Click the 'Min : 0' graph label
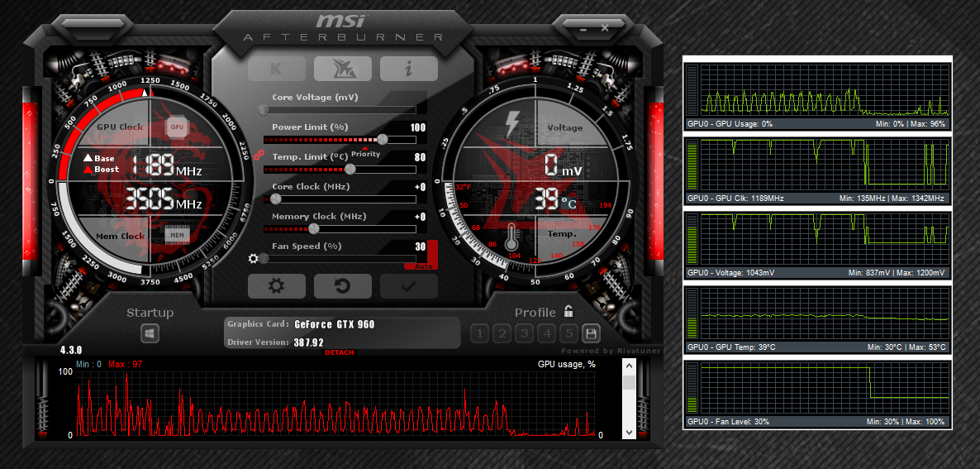Image resolution: width=980 pixels, height=469 pixels. point(88,364)
